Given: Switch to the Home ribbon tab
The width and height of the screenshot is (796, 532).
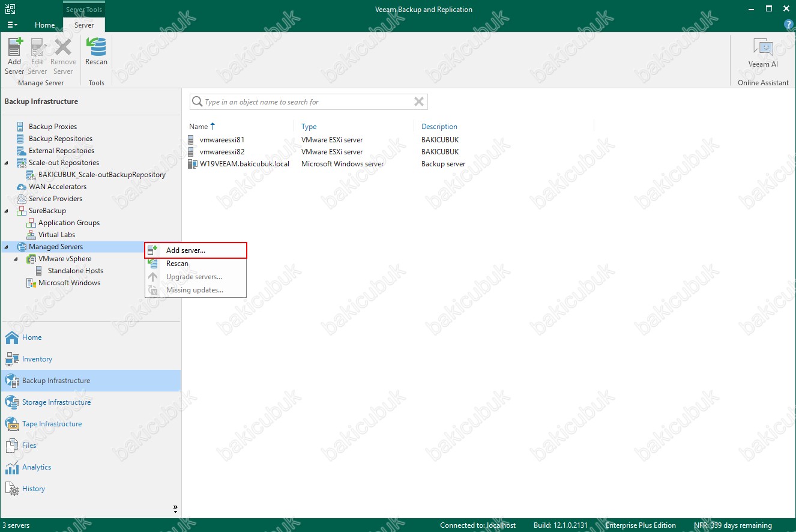Looking at the screenshot, I should (x=45, y=25).
